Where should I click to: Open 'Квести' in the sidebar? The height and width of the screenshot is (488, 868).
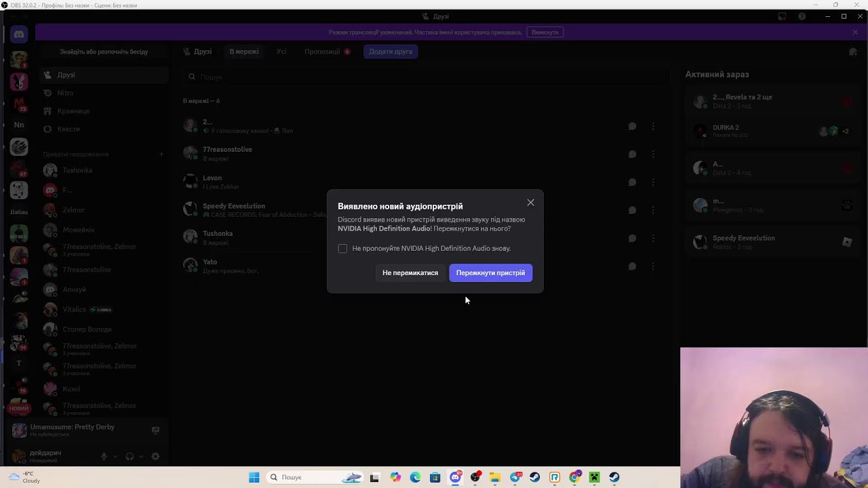(103, 129)
